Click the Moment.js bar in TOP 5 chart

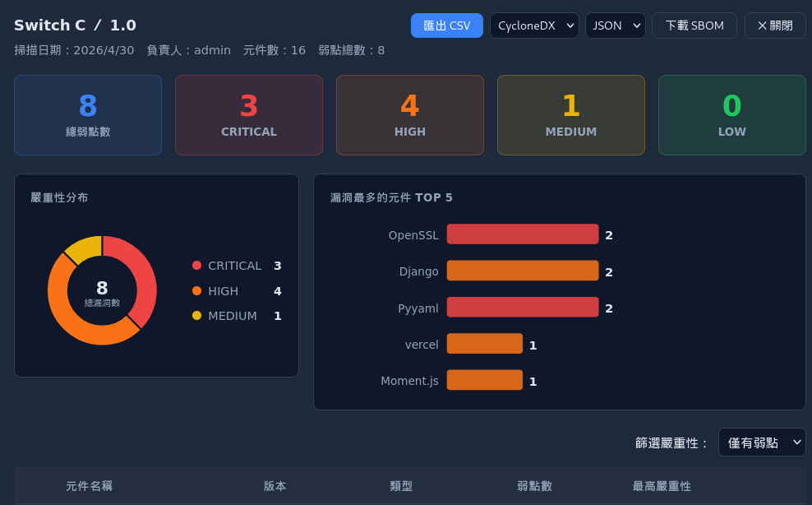tap(485, 380)
